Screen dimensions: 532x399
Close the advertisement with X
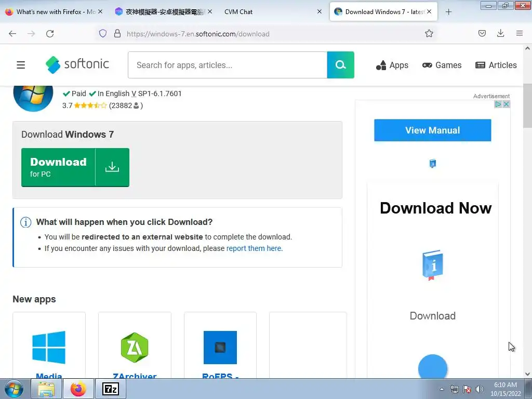tap(506, 104)
